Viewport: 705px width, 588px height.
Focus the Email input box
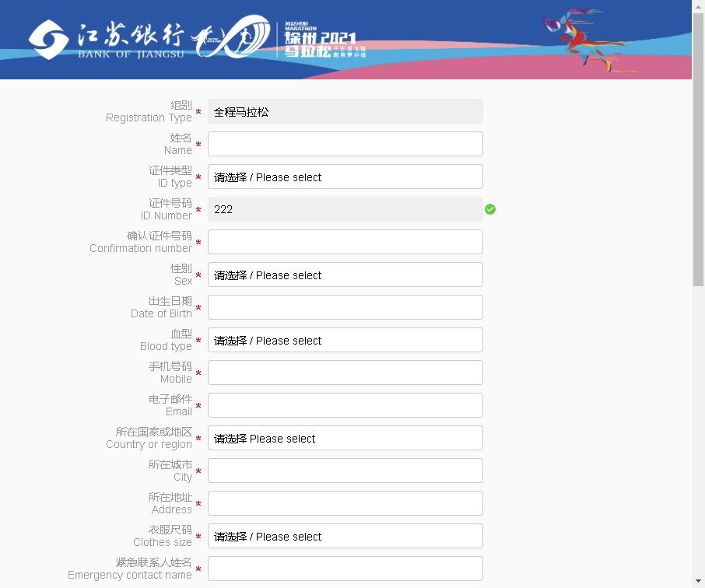[x=345, y=405]
